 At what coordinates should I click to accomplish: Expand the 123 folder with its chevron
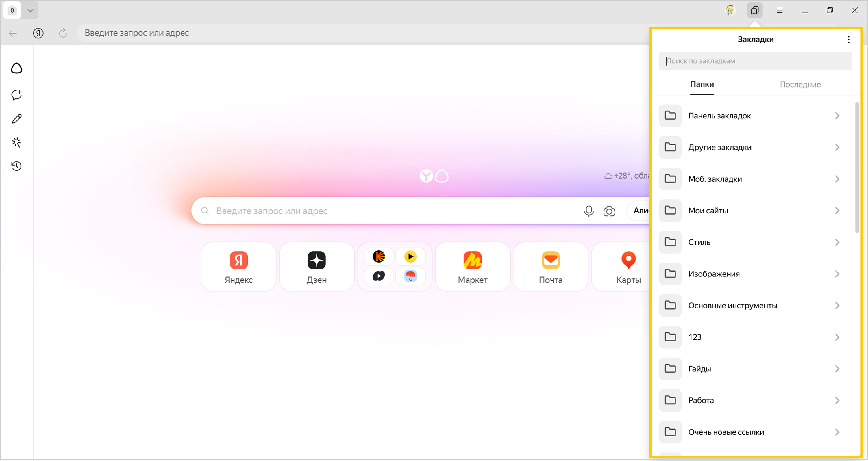tap(837, 337)
